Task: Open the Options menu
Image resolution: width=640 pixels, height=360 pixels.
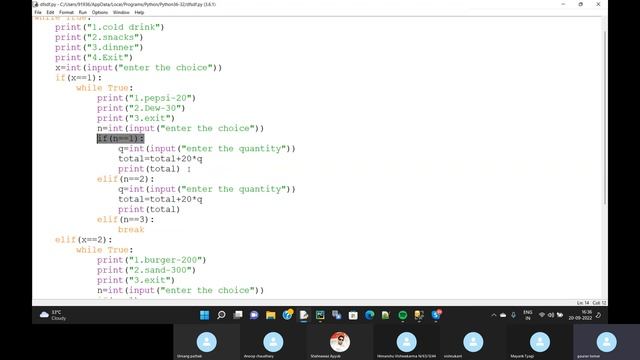Action: coord(100,13)
